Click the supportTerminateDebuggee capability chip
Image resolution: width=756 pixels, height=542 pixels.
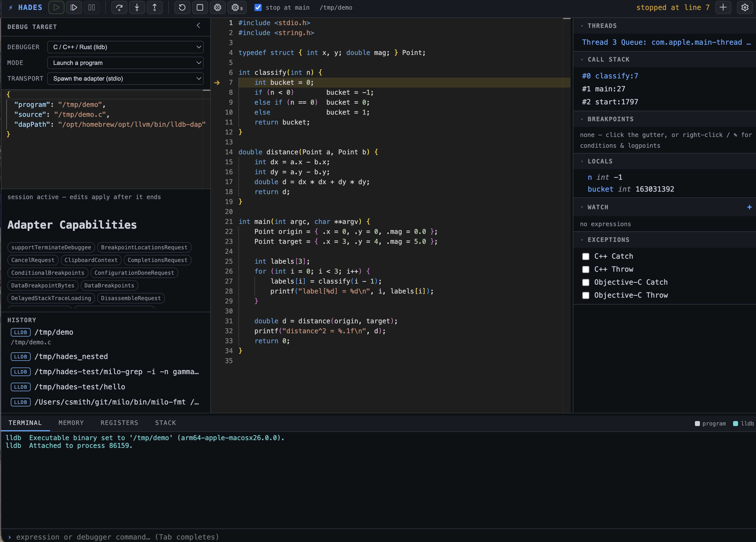tap(51, 247)
